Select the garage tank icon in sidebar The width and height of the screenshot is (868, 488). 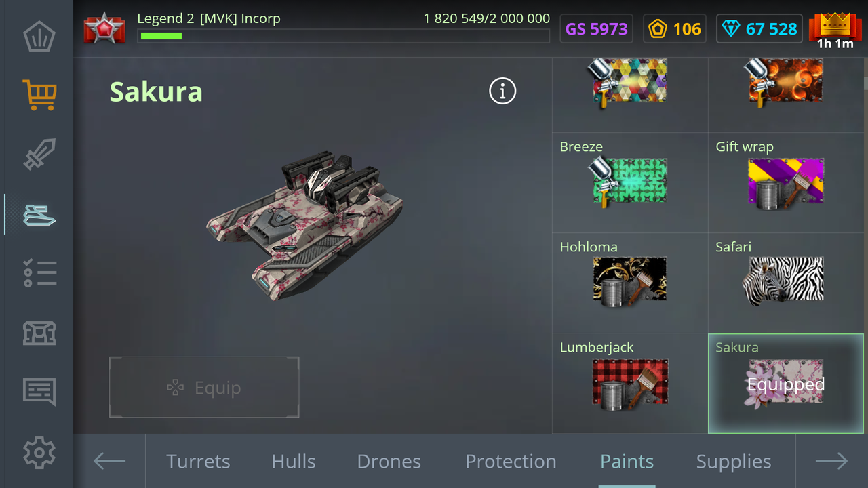pyautogui.click(x=39, y=214)
